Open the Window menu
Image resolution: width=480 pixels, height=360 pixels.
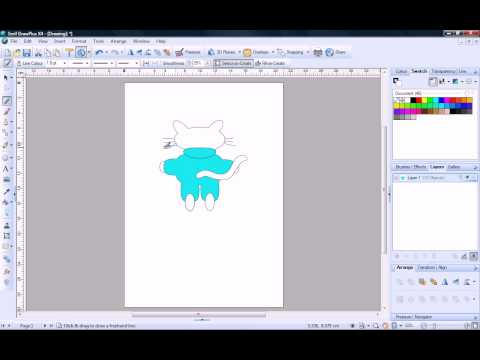point(141,41)
